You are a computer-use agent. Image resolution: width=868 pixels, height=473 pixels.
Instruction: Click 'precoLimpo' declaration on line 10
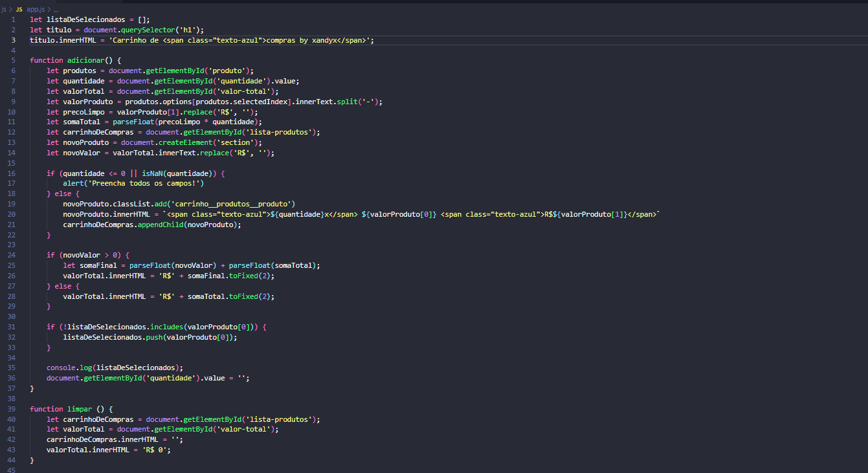click(83, 112)
